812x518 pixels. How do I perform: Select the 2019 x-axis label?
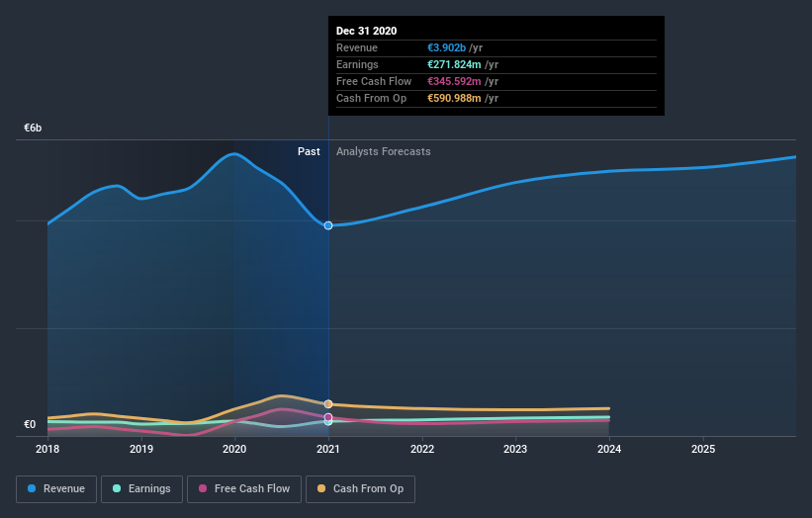coord(140,449)
